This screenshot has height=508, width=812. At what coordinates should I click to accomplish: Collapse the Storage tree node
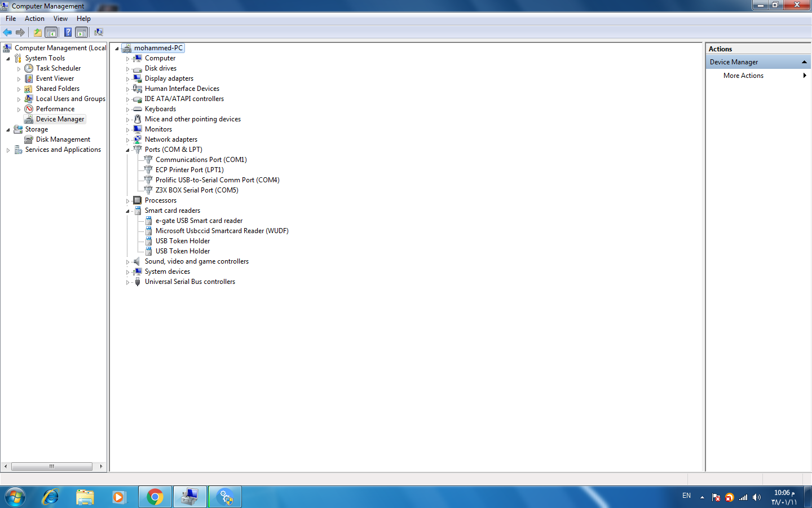[8, 130]
